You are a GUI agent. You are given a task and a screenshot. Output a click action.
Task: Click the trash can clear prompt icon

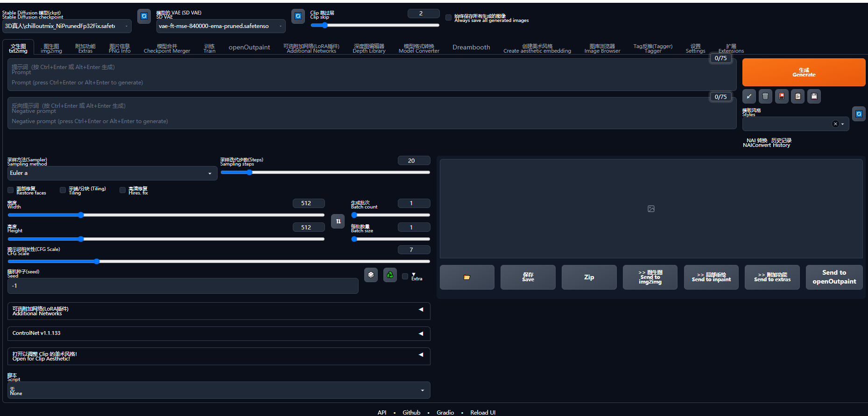click(765, 97)
